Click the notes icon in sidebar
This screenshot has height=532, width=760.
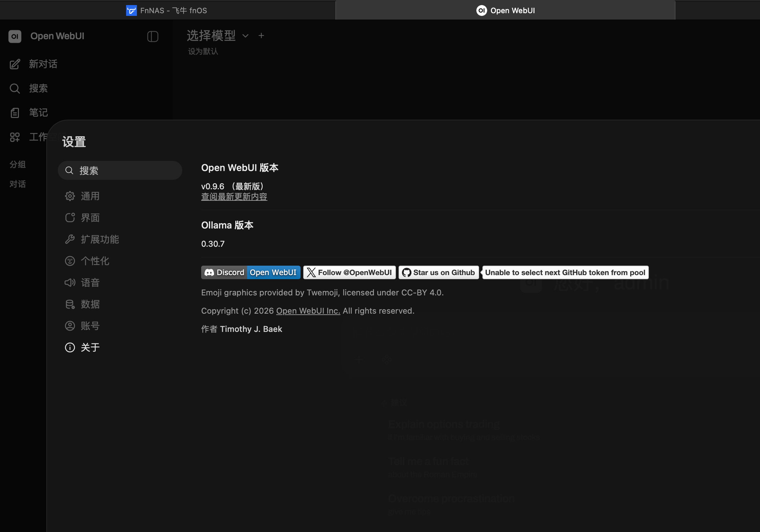(15, 113)
